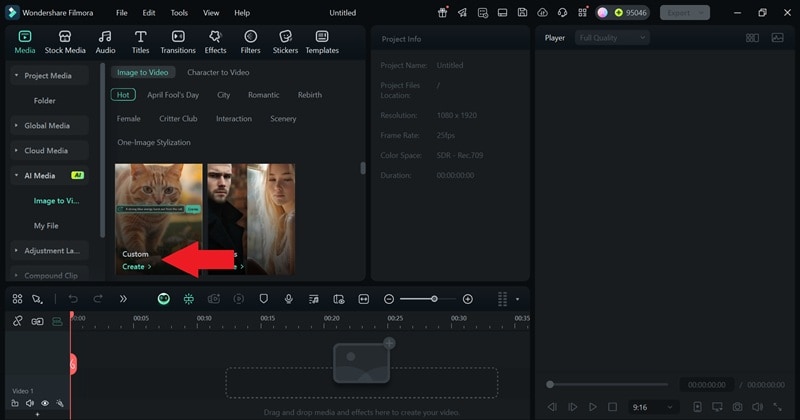Click the play button in player
The height and width of the screenshot is (420, 800).
(592, 407)
